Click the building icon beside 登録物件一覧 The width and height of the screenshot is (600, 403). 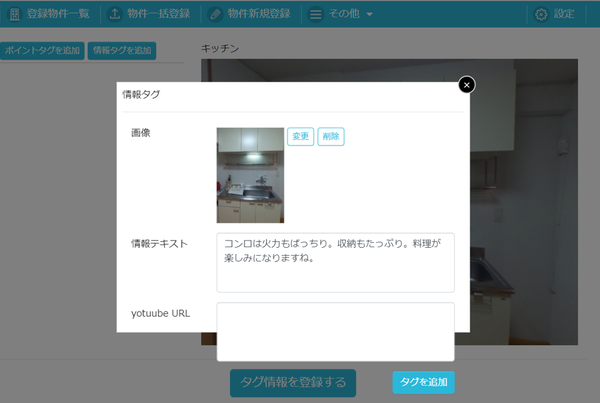pyautogui.click(x=14, y=14)
